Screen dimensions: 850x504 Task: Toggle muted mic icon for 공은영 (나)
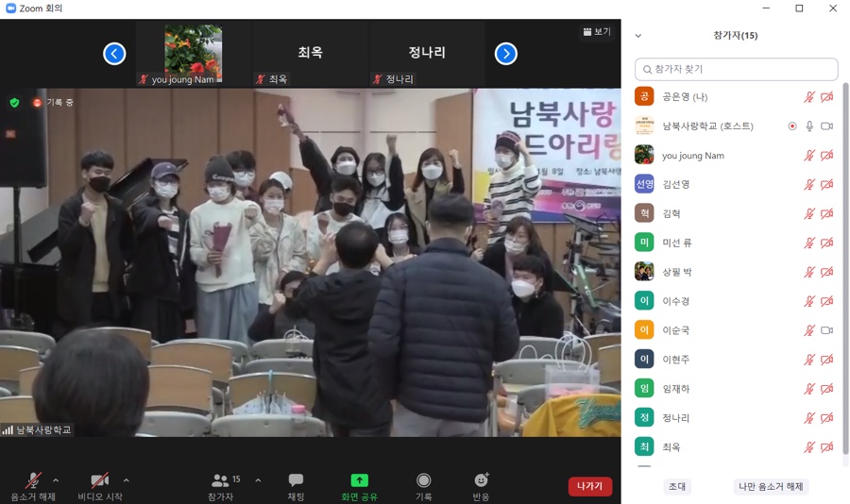(808, 97)
